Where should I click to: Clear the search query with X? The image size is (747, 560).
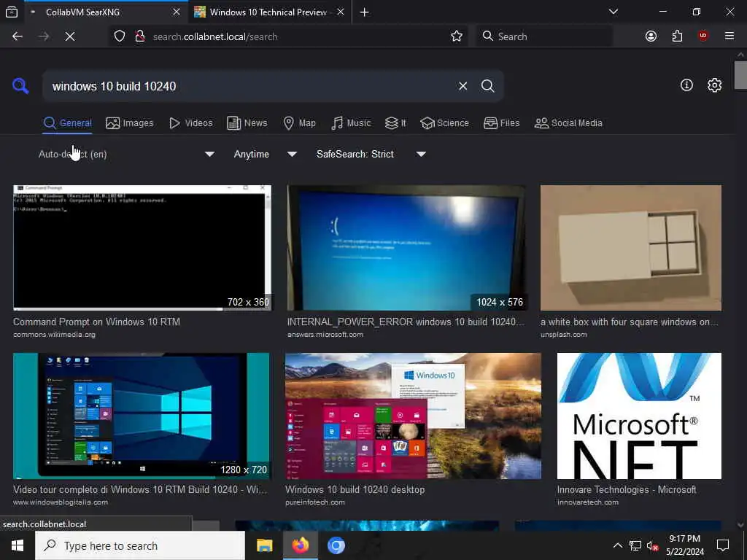point(462,86)
